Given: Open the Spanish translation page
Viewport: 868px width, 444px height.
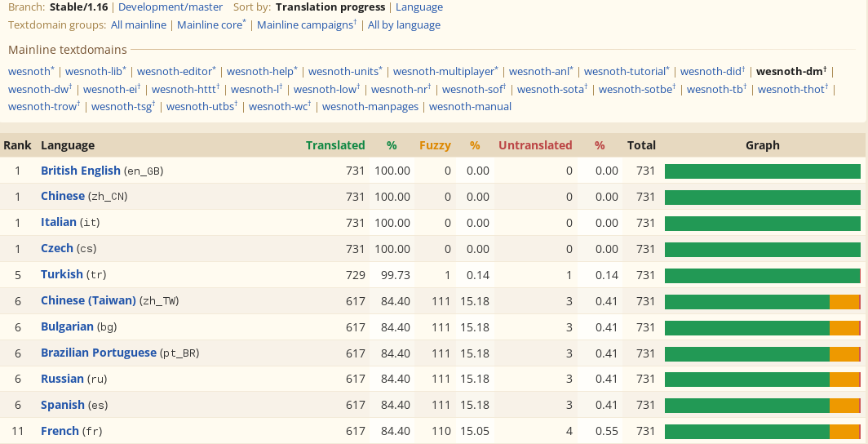Looking at the screenshot, I should click(63, 405).
